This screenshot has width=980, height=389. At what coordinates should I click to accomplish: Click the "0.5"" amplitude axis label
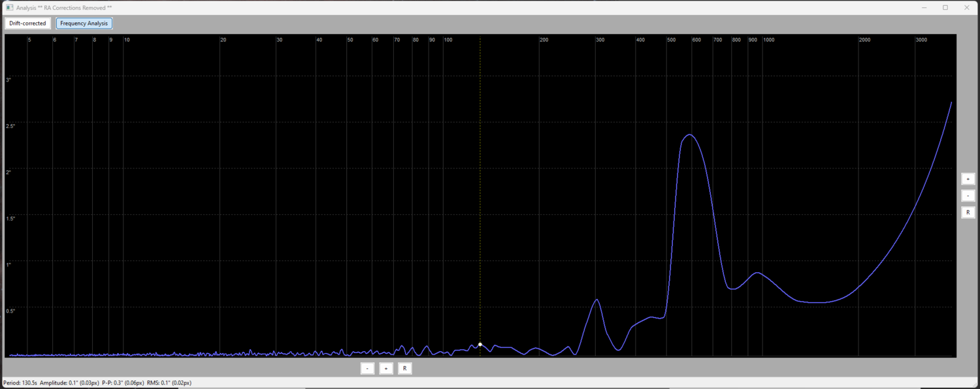[10, 311]
